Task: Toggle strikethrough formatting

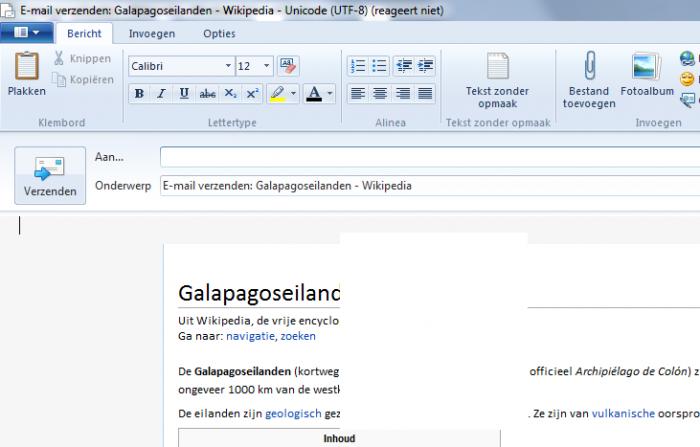Action: tap(207, 93)
